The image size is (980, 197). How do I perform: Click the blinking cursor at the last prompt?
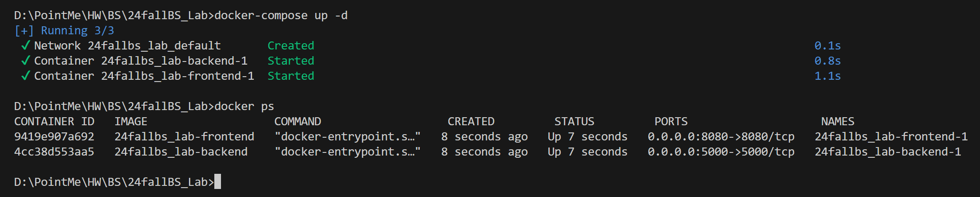click(x=217, y=182)
